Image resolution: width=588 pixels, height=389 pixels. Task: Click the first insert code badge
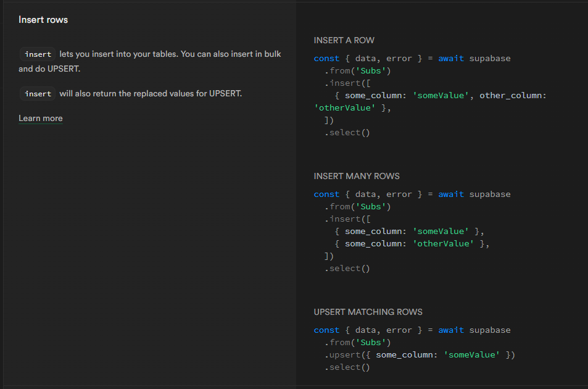pos(38,54)
